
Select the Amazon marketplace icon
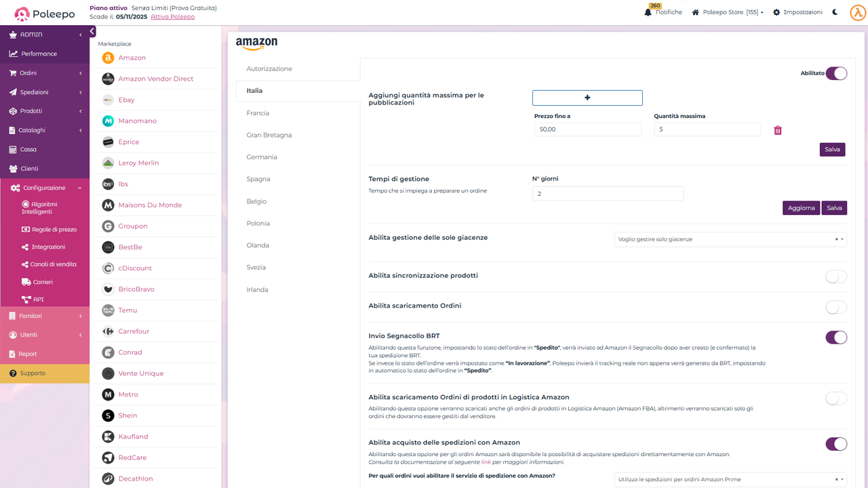tap(108, 58)
